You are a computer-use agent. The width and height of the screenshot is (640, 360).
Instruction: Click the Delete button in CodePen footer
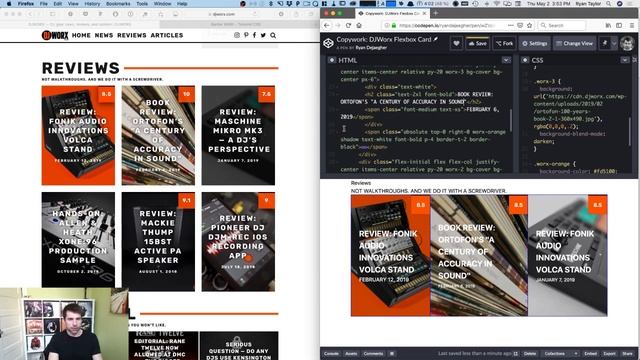pos(530,353)
